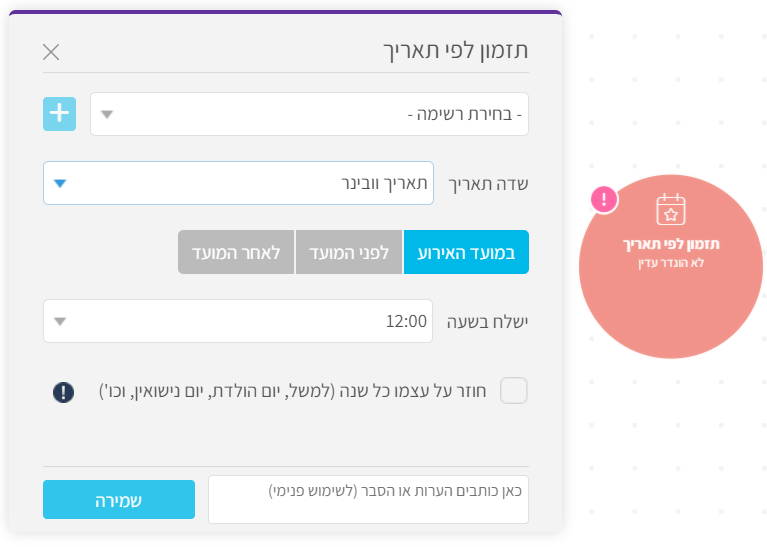Screen dimensions: 767x547
Task: Click the gray arrow in the 12:00 time box
Action: coord(60,321)
